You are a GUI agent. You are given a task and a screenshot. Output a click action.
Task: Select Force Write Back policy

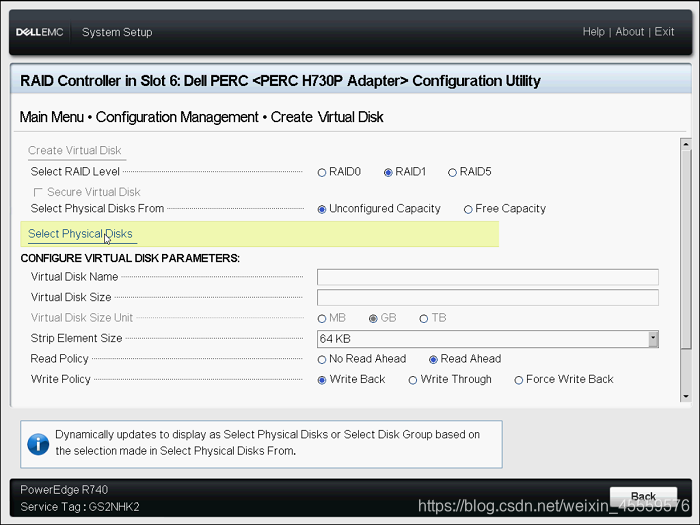518,380
